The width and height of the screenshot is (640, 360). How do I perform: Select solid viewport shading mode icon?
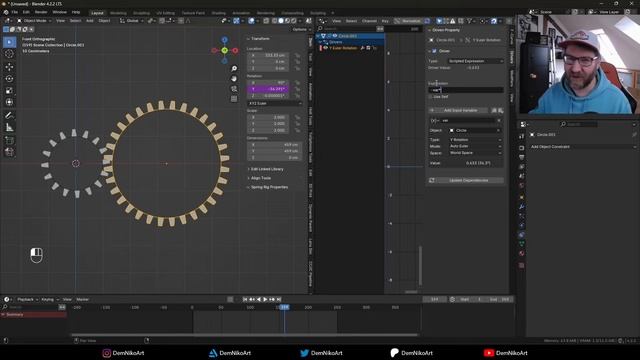point(281,20)
